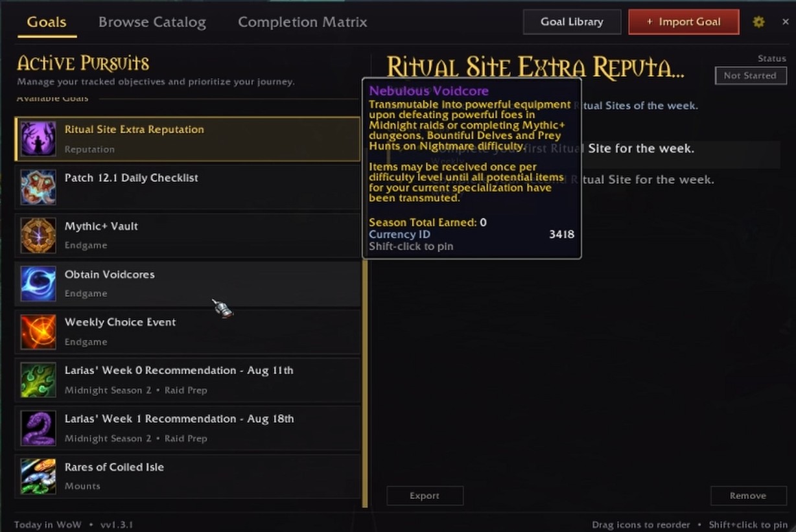
Task: Select the Rares of Coiled Isle goal
Action: pyautogui.click(x=187, y=476)
